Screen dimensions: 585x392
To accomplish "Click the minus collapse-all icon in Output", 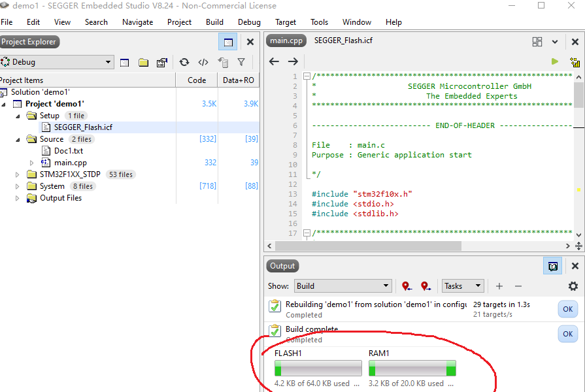I will coord(518,286).
